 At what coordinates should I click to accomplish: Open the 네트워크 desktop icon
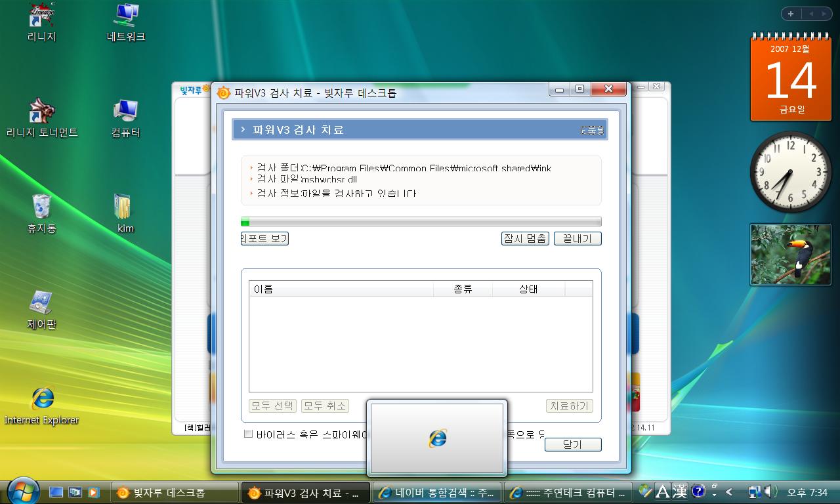tap(125, 23)
